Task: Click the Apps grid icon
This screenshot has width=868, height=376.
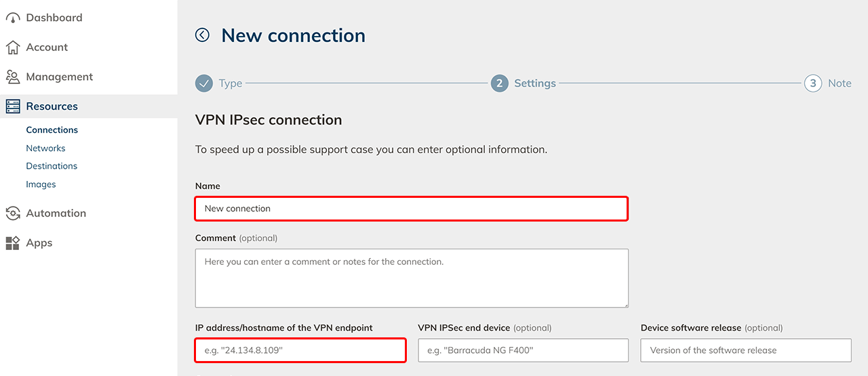Action: coord(13,243)
